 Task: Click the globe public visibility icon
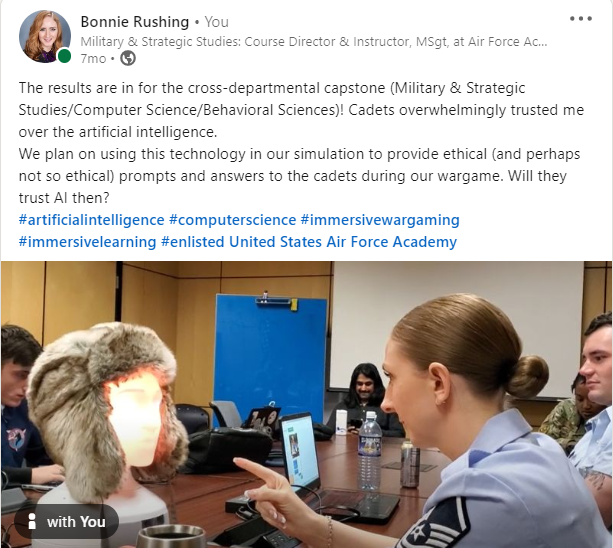point(128,58)
